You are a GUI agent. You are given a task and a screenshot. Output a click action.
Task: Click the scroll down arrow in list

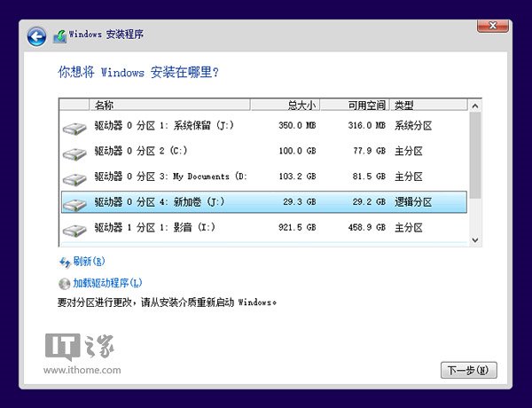tap(475, 240)
